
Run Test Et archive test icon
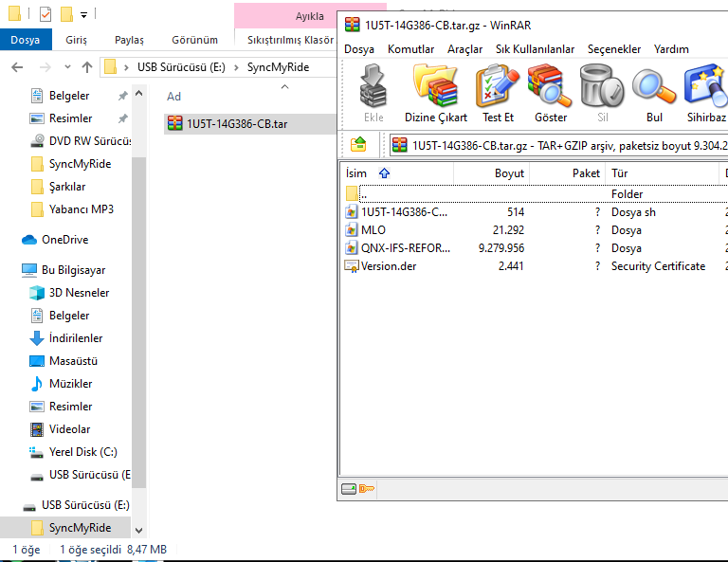(x=498, y=93)
